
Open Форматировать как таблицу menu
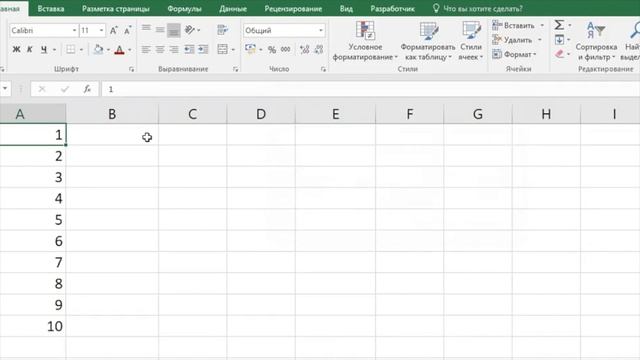[427, 41]
